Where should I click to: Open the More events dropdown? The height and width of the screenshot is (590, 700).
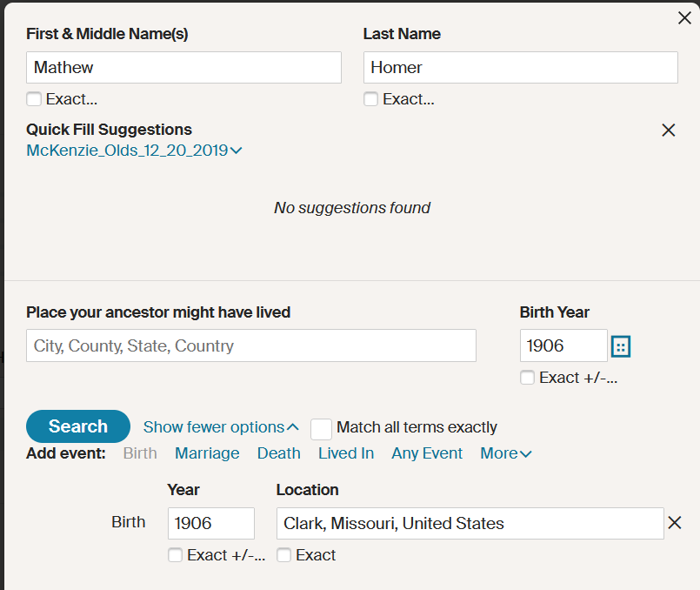pos(505,453)
